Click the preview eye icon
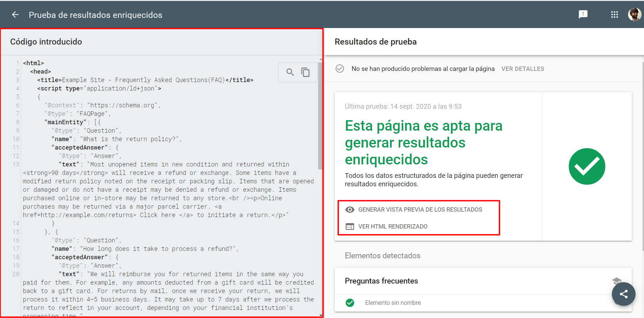Image resolution: width=644 pixels, height=318 pixels. [350, 210]
